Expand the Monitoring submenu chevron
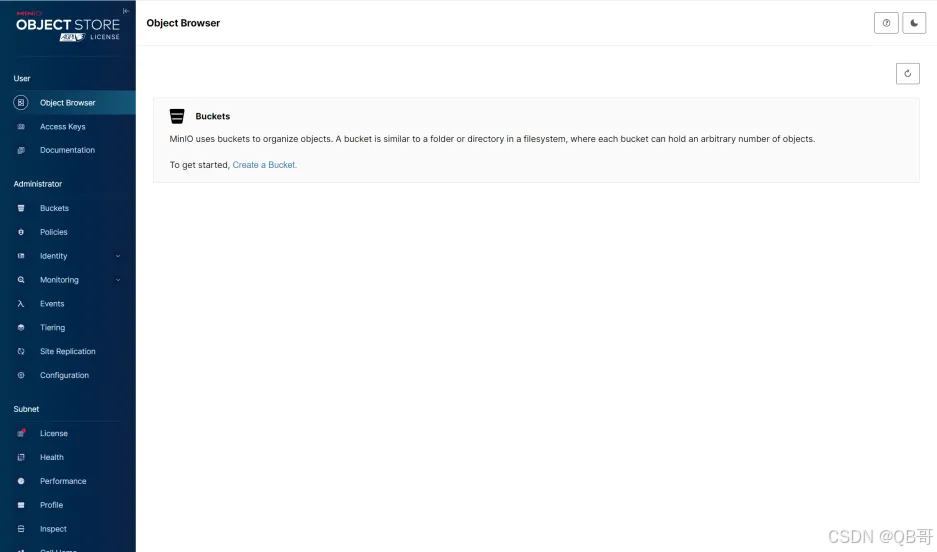Viewport: 937px width, 552px height. coord(118,280)
